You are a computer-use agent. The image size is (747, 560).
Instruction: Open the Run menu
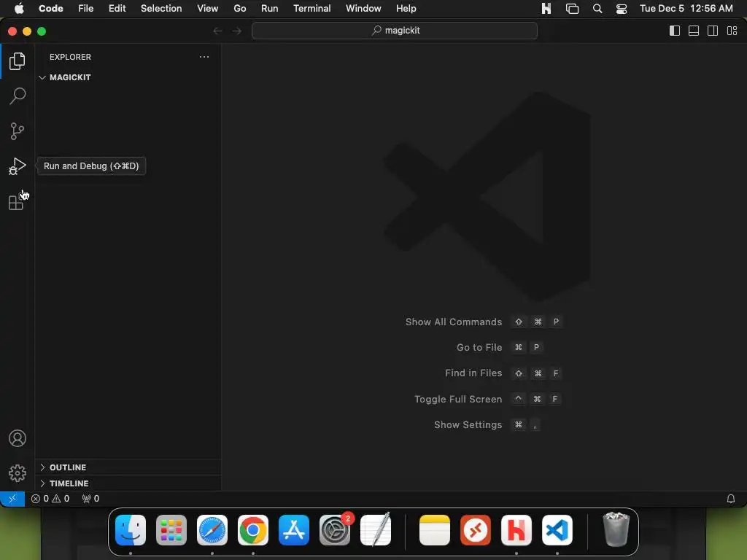pos(270,8)
